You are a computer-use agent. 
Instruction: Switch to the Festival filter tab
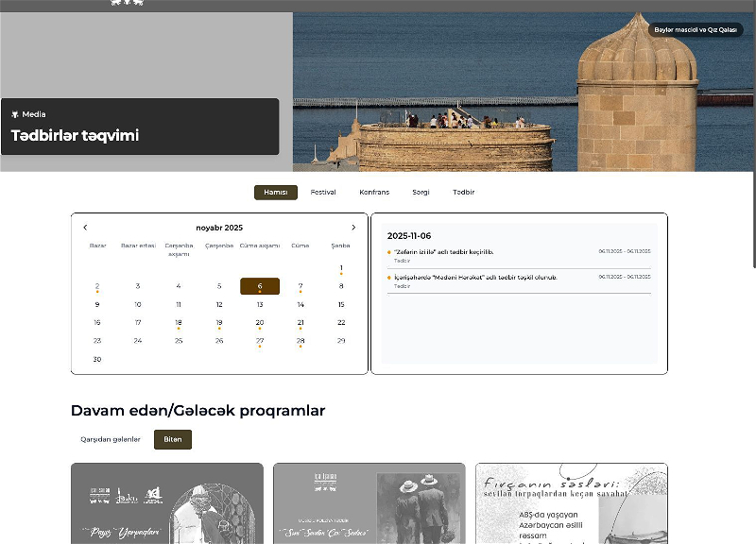pos(323,193)
